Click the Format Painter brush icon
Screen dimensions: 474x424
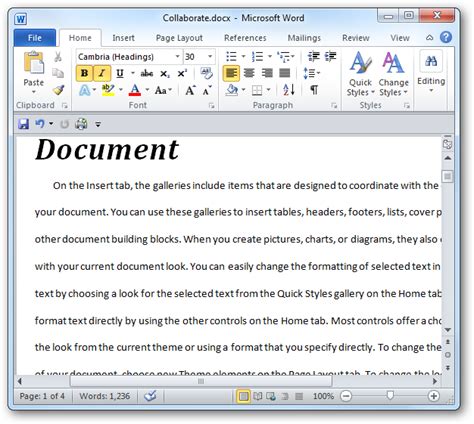pyautogui.click(x=59, y=90)
